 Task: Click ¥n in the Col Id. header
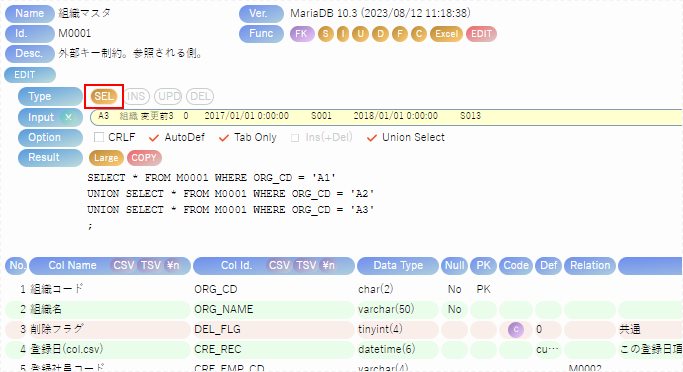point(328,265)
